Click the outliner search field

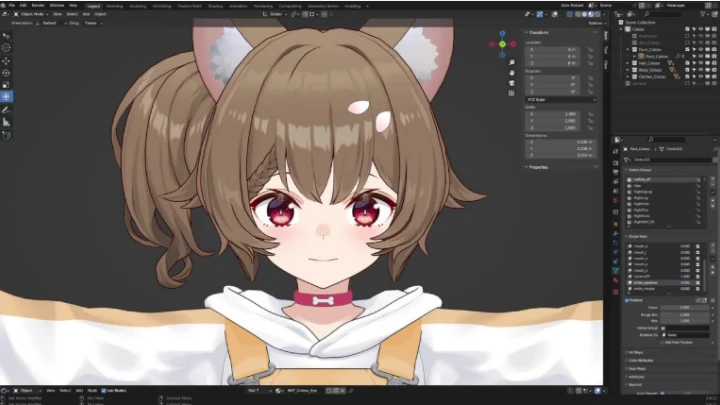(x=661, y=14)
